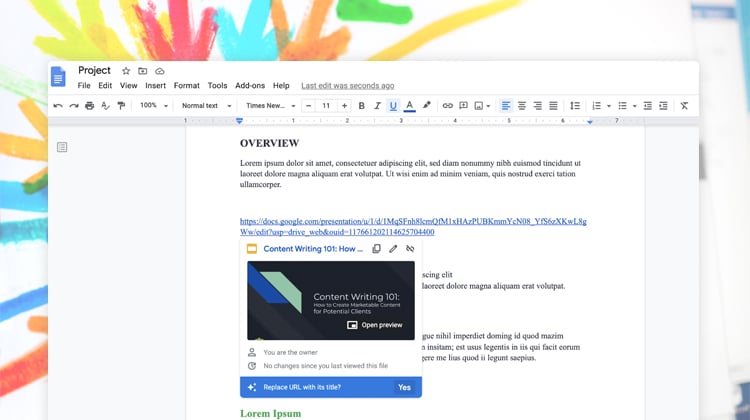Check the cloud save status icon
This screenshot has width=750, height=420.
click(x=160, y=71)
